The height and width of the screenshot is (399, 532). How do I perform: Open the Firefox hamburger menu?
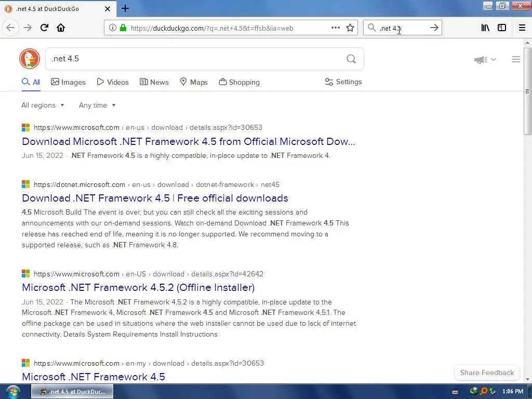522,28
